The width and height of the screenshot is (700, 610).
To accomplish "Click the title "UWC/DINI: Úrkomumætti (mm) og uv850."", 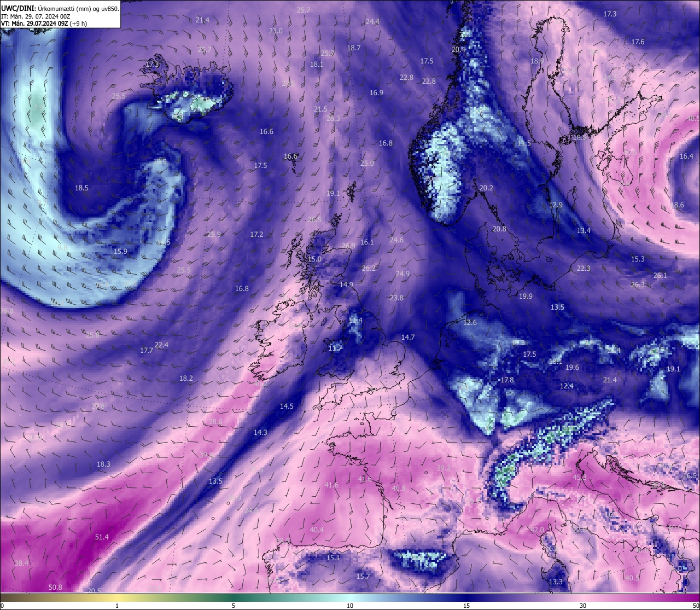I will click(60, 9).
